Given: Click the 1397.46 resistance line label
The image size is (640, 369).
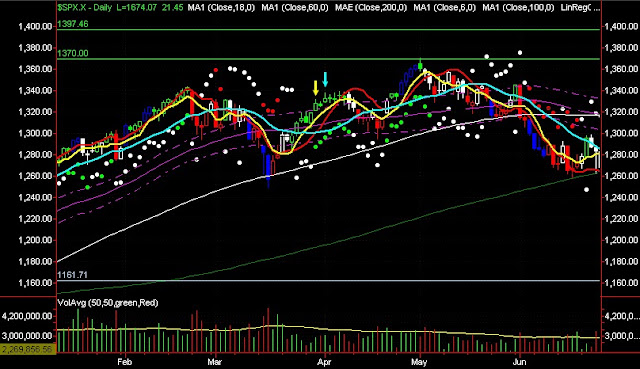Looking at the screenshot, I should 73,24.
